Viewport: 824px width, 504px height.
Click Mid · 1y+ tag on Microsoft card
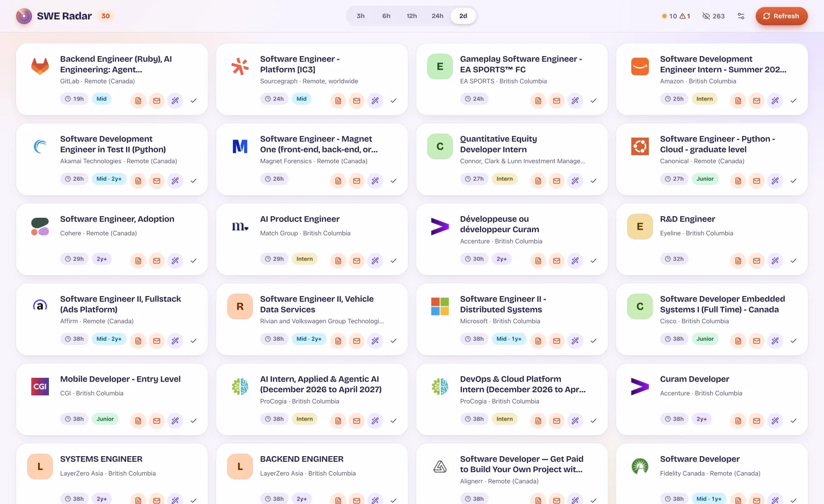click(509, 339)
